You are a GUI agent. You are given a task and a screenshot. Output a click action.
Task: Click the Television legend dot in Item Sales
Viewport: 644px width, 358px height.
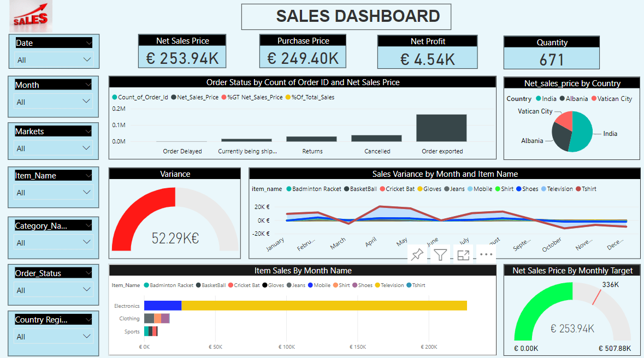click(377, 285)
